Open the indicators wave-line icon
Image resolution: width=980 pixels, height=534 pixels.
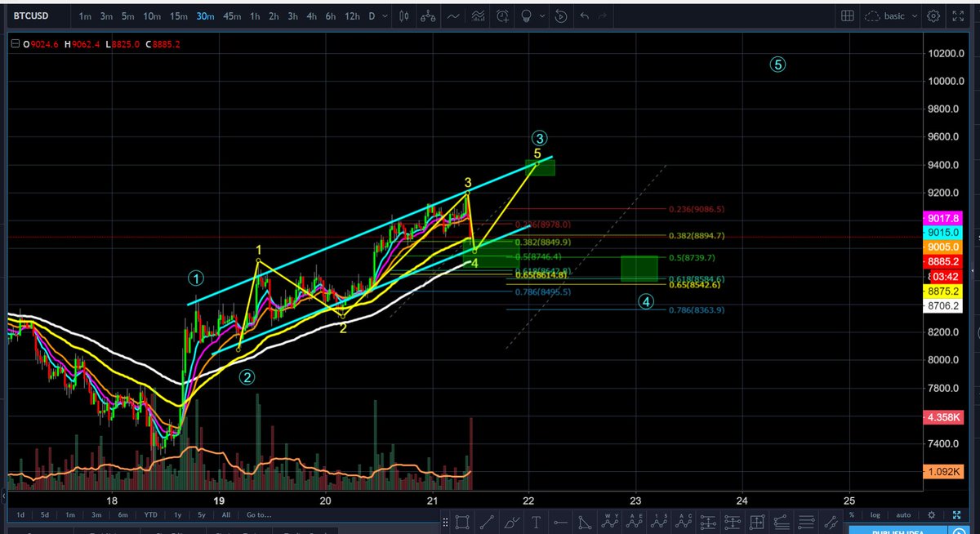click(x=453, y=16)
